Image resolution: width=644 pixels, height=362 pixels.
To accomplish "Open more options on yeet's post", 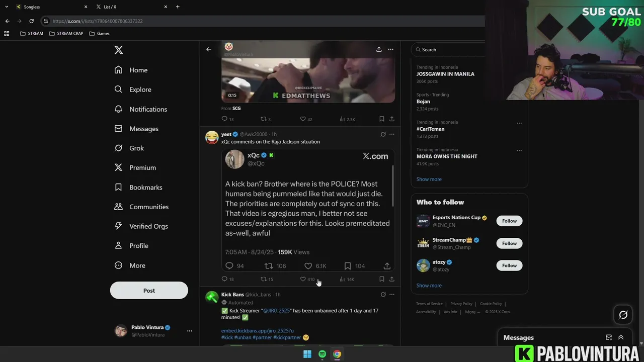I will [x=392, y=134].
